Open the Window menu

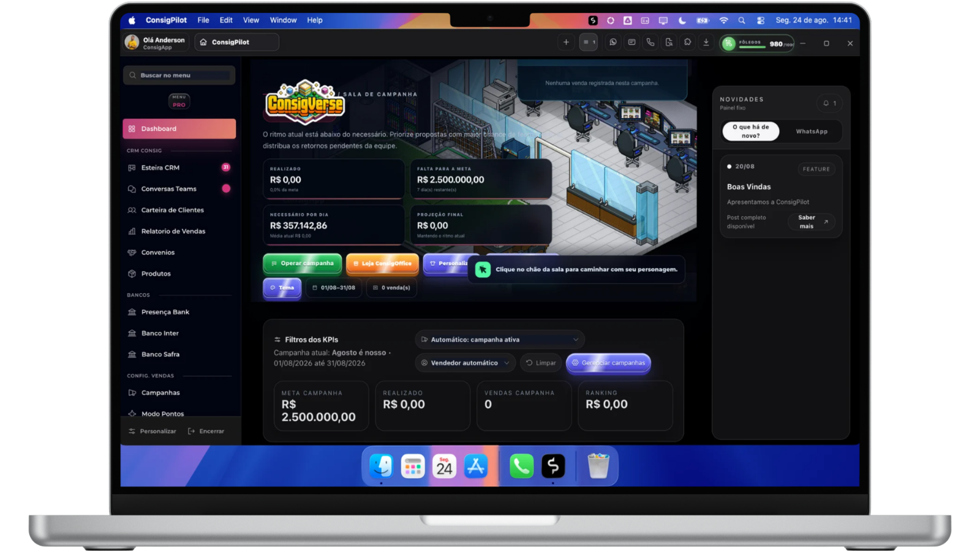[x=283, y=20]
